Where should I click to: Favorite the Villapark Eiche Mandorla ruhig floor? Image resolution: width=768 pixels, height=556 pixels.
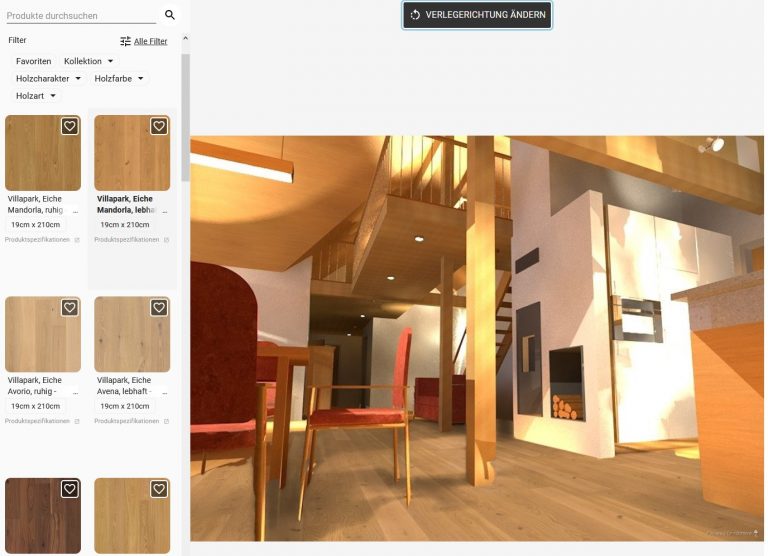(x=69, y=126)
